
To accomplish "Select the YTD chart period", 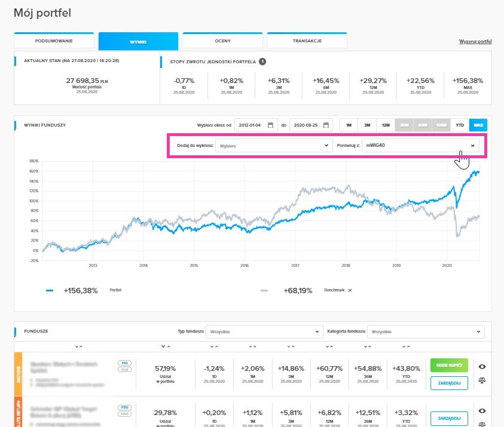I will [460, 125].
